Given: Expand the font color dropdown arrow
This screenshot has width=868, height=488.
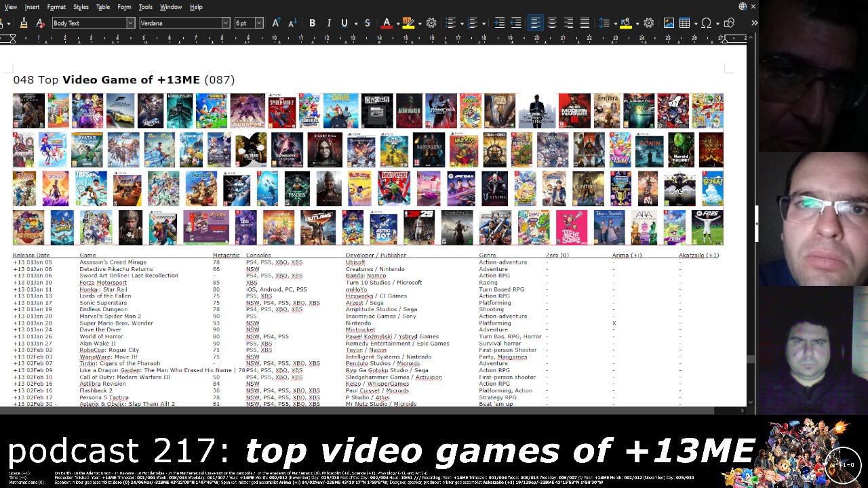Looking at the screenshot, I should [397, 23].
